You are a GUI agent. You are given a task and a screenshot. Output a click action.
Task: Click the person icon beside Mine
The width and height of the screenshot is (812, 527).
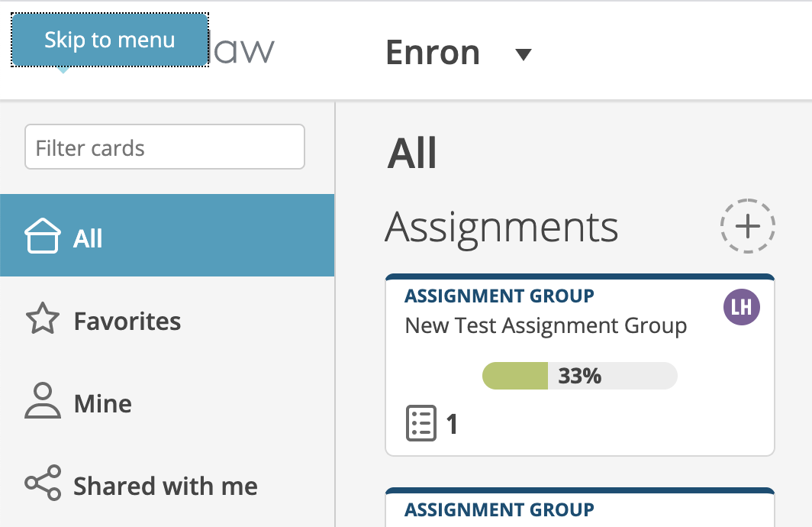click(43, 400)
